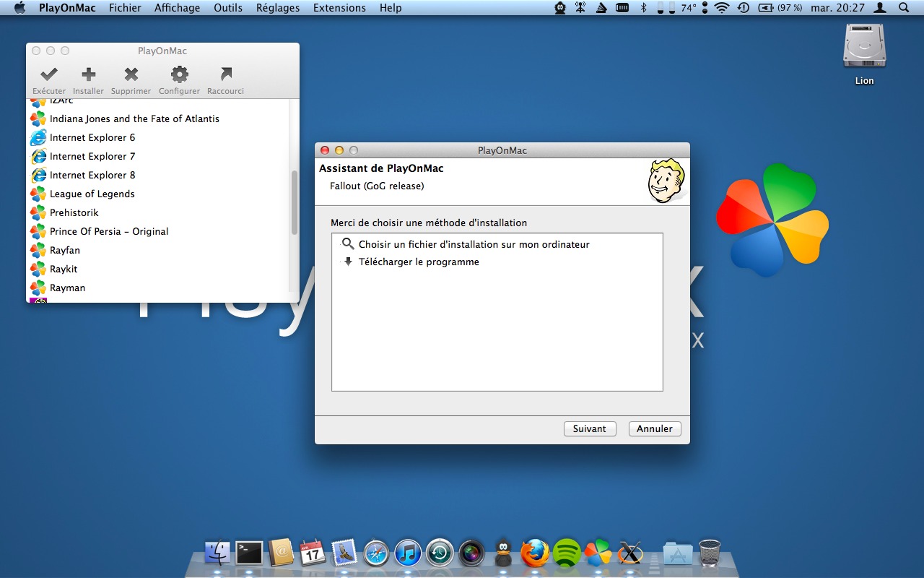
Task: Click the Installer plus icon
Action: [88, 75]
